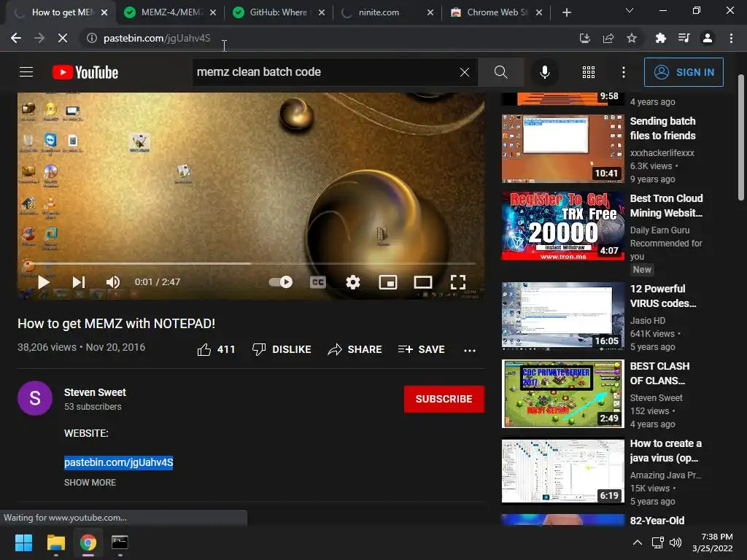
Task: Open How to create a java virus title
Action: (x=665, y=451)
